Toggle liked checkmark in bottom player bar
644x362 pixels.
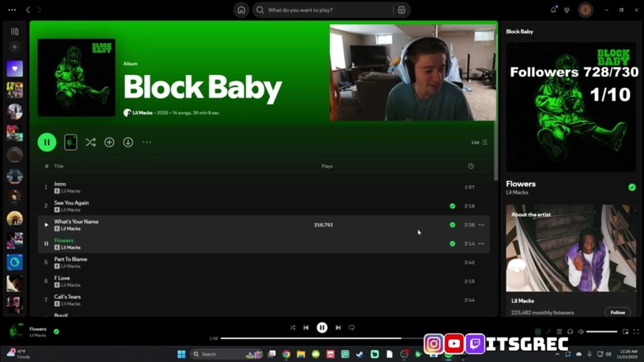56,331
